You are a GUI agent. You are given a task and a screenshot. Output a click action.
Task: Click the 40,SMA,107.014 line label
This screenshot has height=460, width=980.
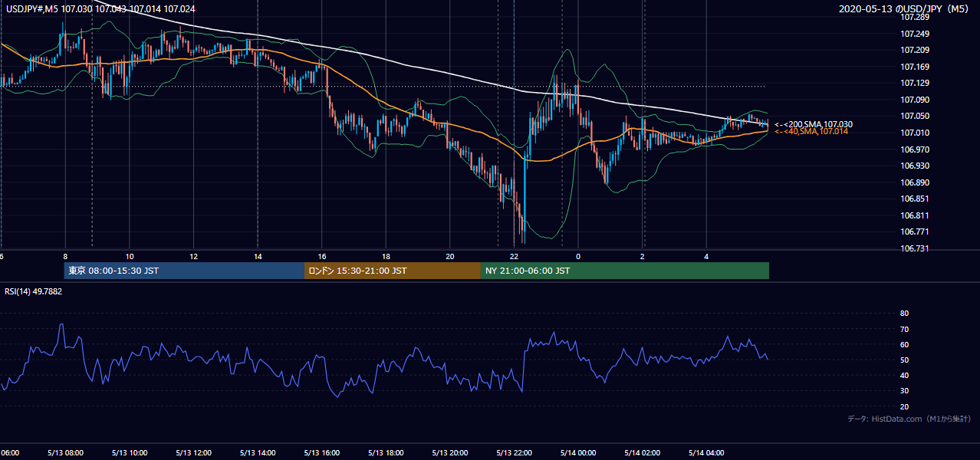tap(811, 132)
